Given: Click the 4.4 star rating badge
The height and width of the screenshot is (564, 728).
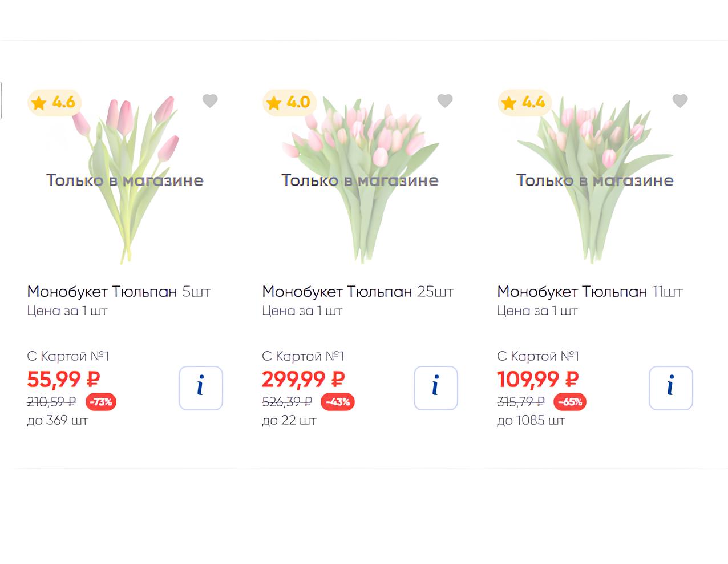Looking at the screenshot, I should pyautogui.click(x=525, y=103).
